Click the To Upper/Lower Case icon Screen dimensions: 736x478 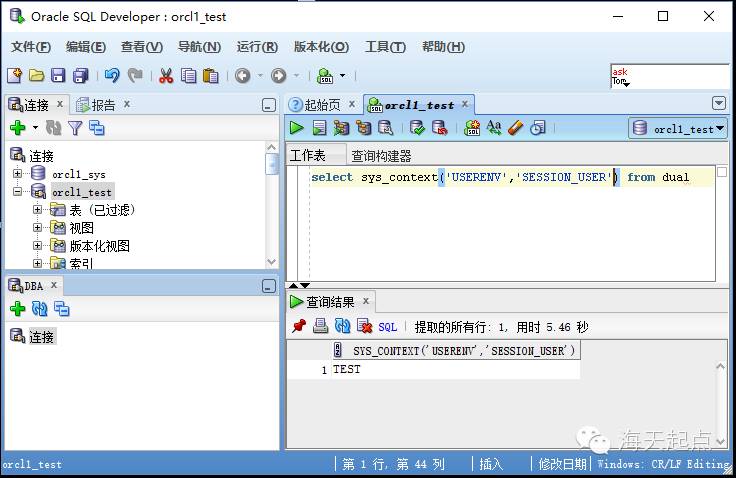494,128
